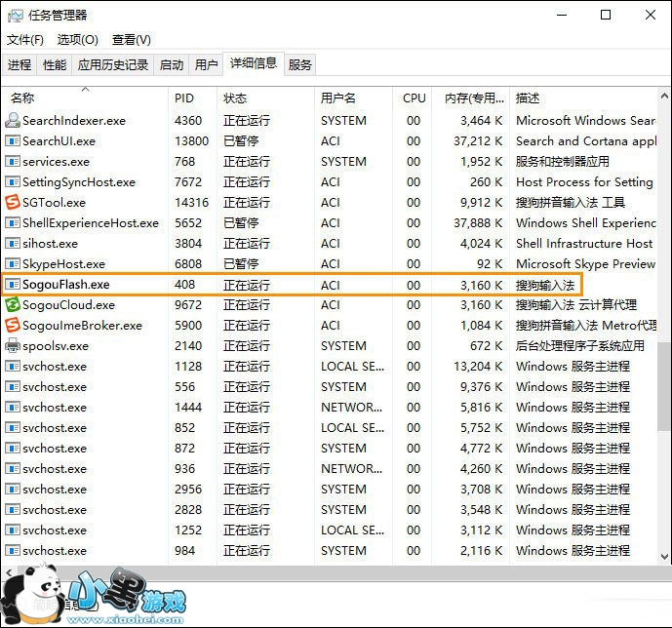Open the 选项(O) menu
Screen dimensions: 672x628
[78, 40]
